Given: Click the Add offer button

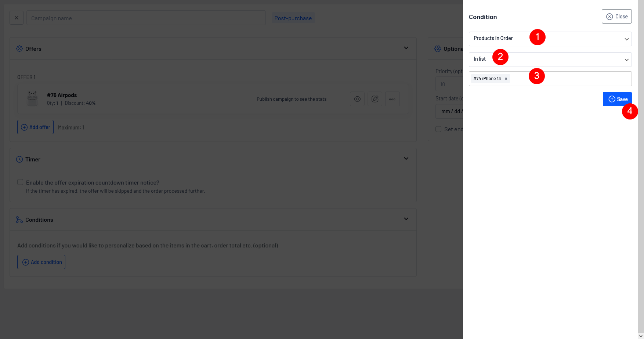Looking at the screenshot, I should click(35, 127).
